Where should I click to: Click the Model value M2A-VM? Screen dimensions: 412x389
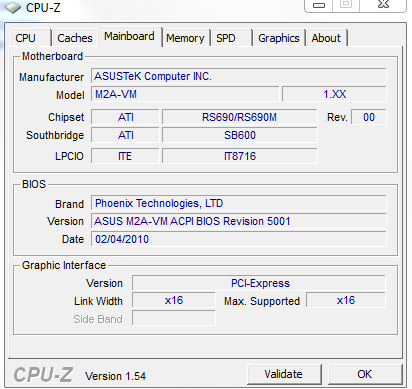tap(185, 94)
